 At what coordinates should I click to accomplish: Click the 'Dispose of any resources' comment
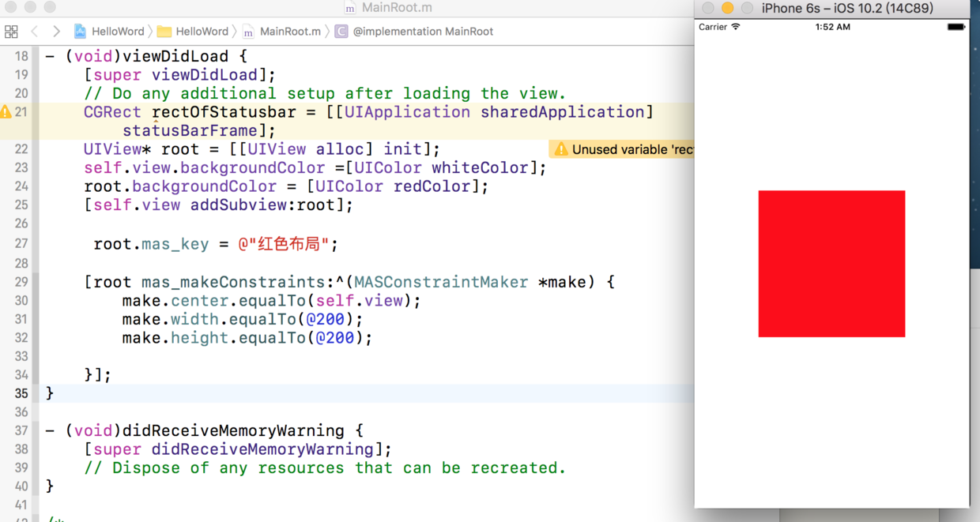[325, 468]
